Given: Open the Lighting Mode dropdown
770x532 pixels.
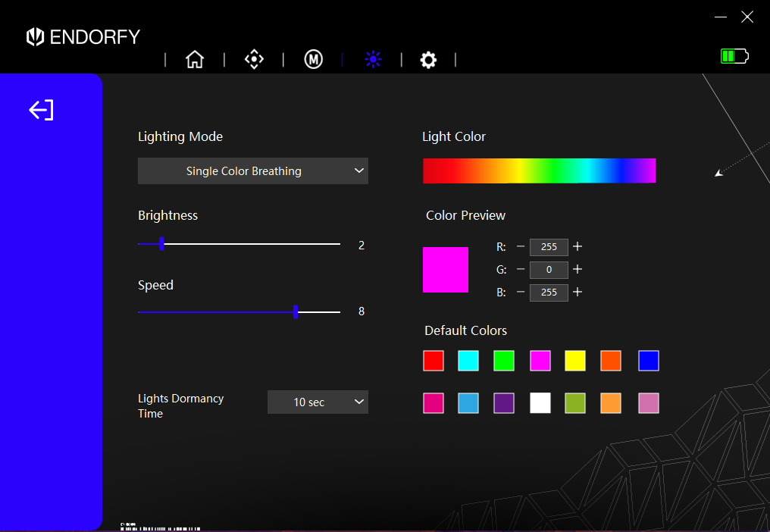Looking at the screenshot, I should tap(252, 171).
